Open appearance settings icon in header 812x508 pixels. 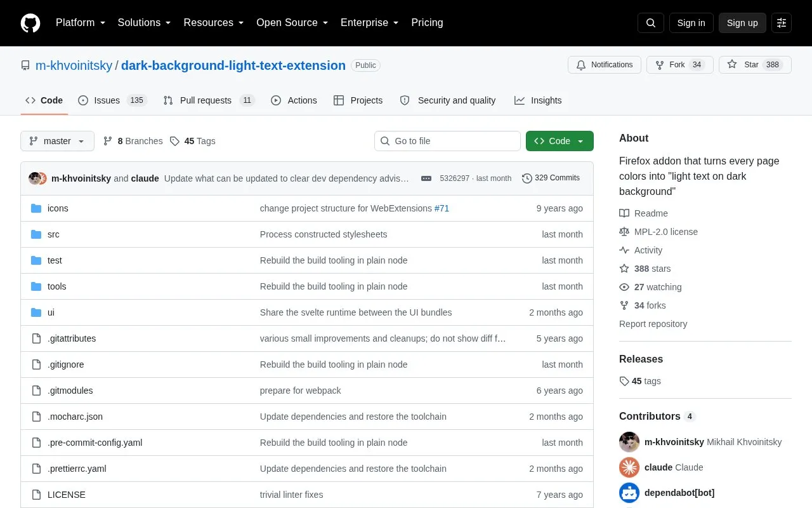point(782,23)
